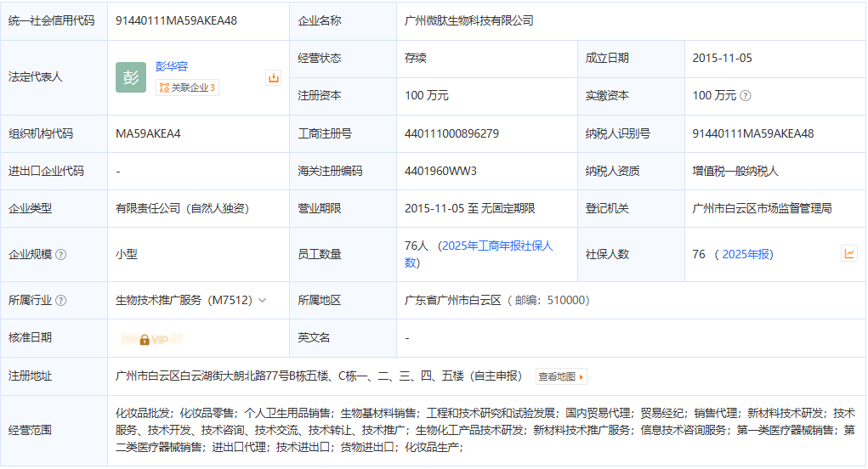Click the help icon next to 实缴资本 100 万元
Image resolution: width=868 pixels, height=469 pixels.
point(746,96)
